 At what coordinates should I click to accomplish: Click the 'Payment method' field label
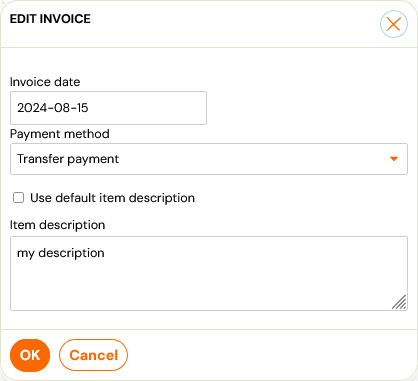pyautogui.click(x=60, y=134)
